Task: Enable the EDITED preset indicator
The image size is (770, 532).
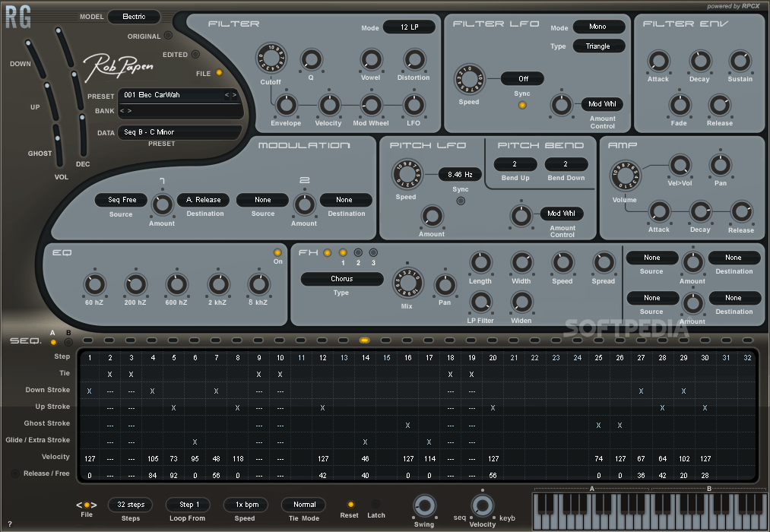Action: (195, 54)
